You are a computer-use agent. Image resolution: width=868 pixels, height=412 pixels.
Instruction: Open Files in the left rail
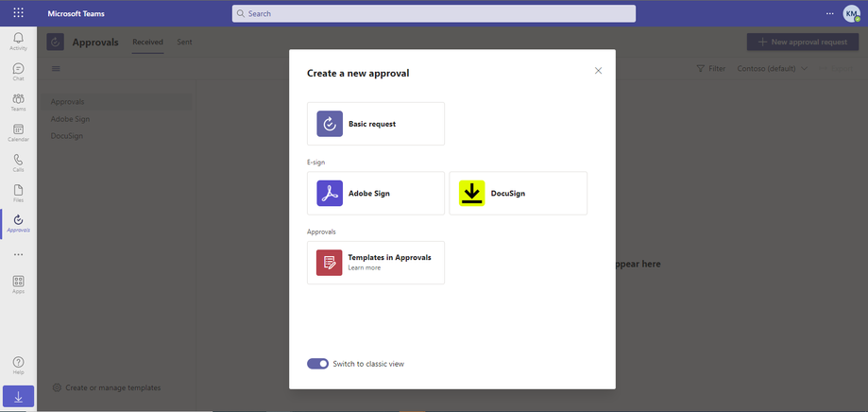(18, 194)
